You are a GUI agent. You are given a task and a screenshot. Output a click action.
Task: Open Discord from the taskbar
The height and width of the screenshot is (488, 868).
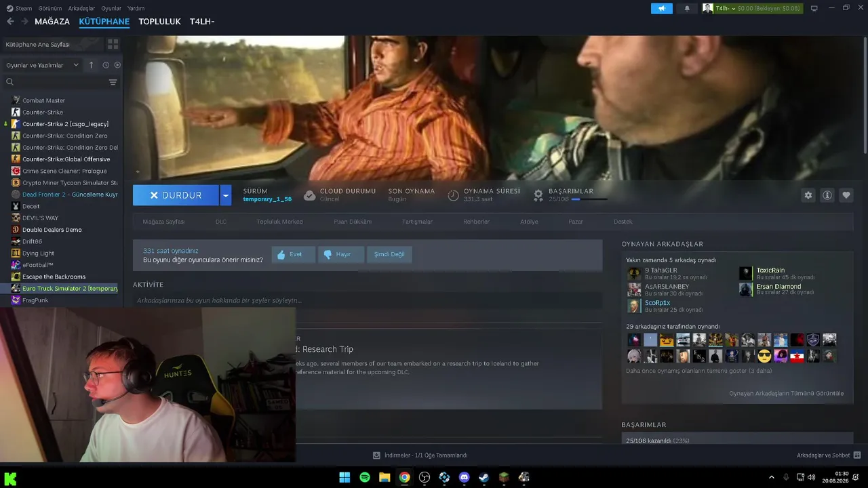(464, 477)
